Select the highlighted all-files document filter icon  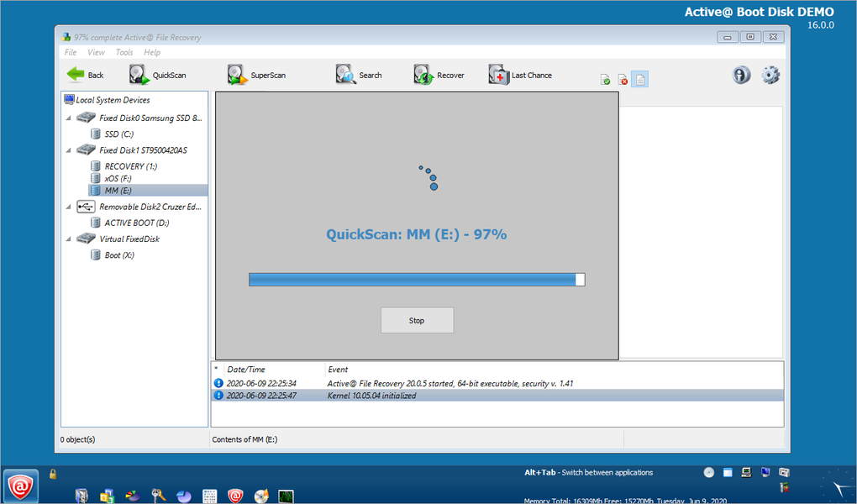pos(639,80)
